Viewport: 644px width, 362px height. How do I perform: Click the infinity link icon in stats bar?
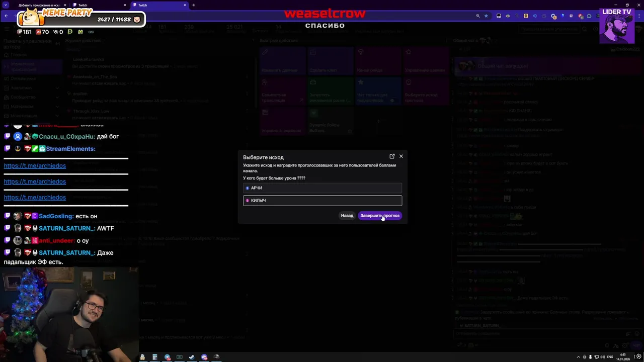point(91,32)
